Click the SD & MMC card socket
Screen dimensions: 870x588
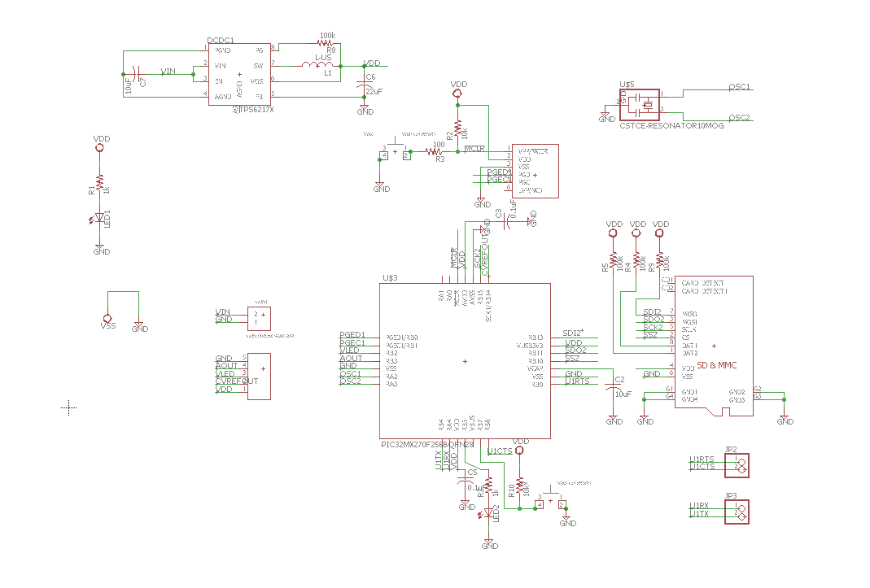(714, 346)
